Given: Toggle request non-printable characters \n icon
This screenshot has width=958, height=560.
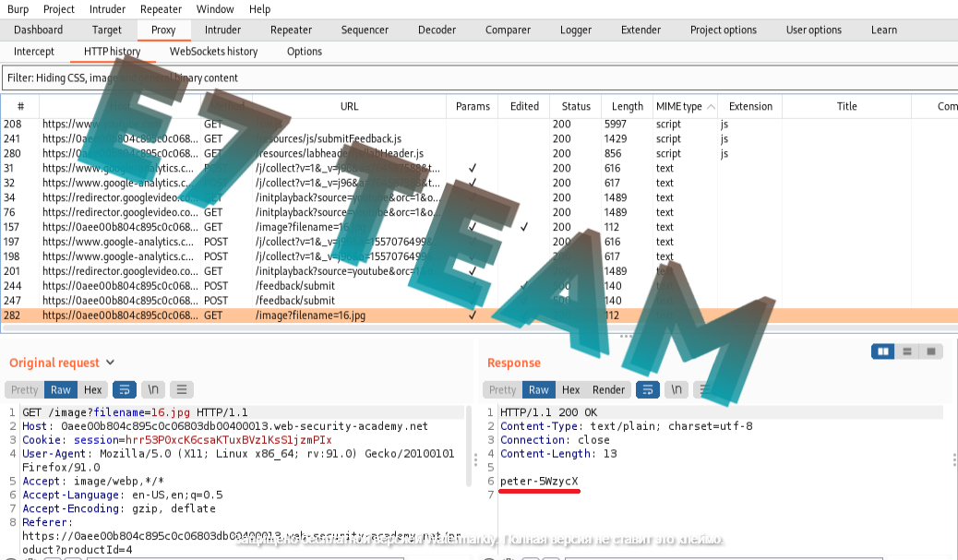Looking at the screenshot, I should (153, 389).
